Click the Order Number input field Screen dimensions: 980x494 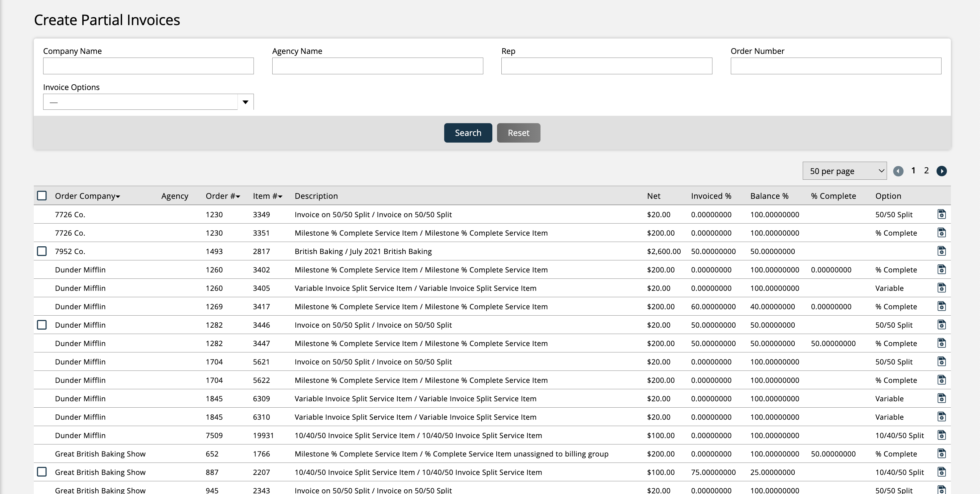click(x=836, y=66)
